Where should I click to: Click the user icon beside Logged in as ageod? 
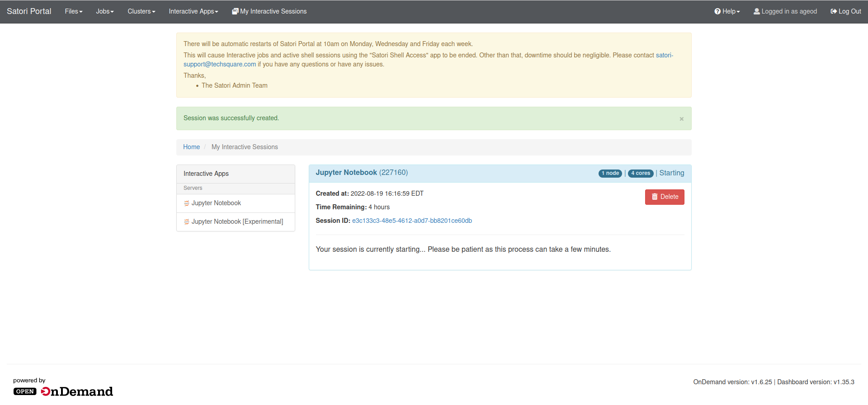(756, 11)
